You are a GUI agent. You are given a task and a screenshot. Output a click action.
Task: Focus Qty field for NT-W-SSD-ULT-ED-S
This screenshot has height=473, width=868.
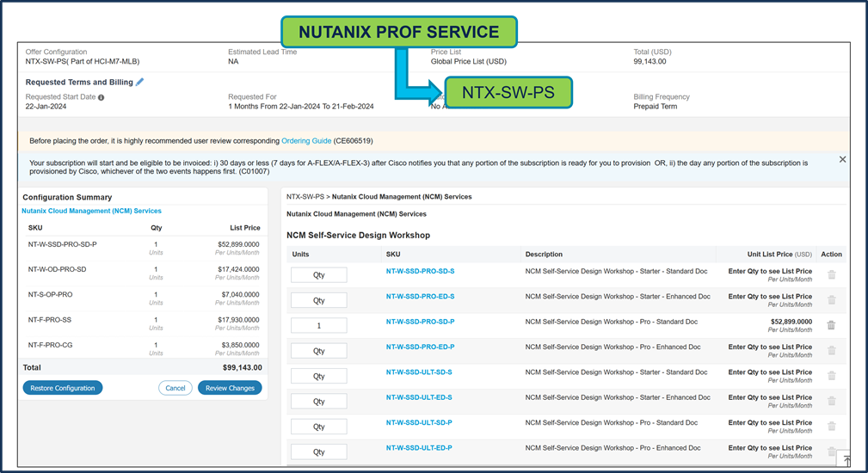click(319, 401)
